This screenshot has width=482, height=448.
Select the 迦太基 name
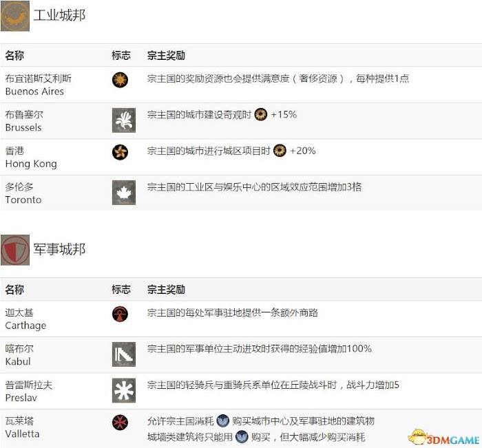point(19,313)
